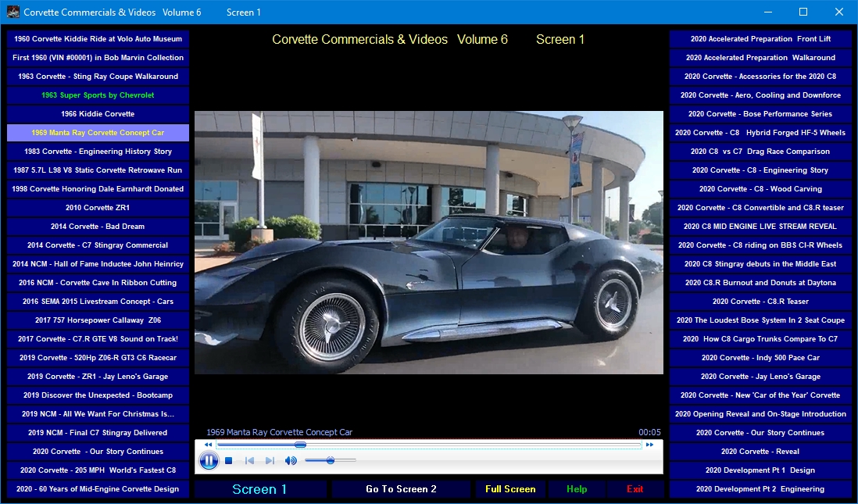Image resolution: width=858 pixels, height=504 pixels.
Task: Play 2020 Corvette Aero, Cooling and Downforce
Action: [x=760, y=95]
